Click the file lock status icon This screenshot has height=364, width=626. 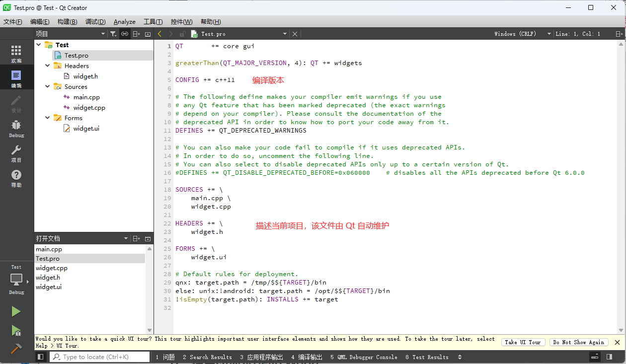tap(182, 34)
